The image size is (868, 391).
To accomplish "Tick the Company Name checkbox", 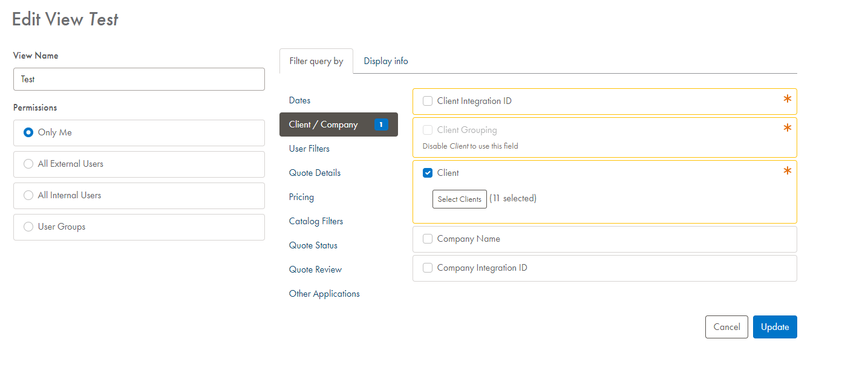I will pyautogui.click(x=428, y=239).
